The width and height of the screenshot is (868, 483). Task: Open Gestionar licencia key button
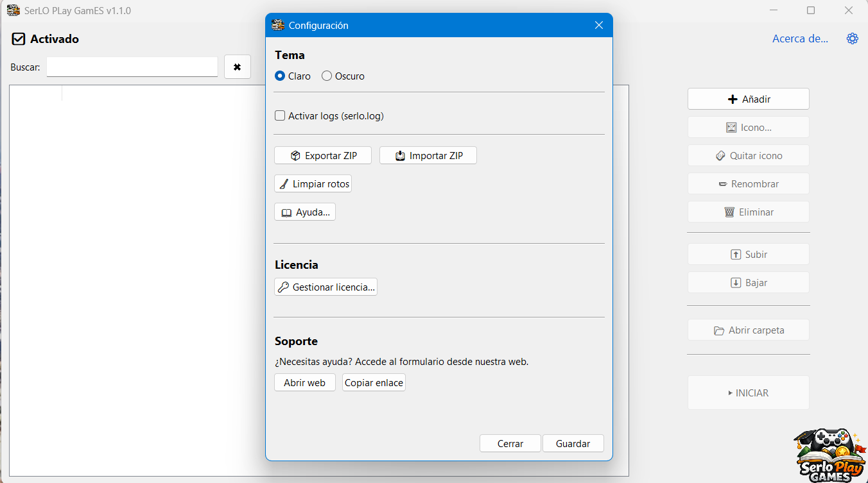[x=325, y=287]
